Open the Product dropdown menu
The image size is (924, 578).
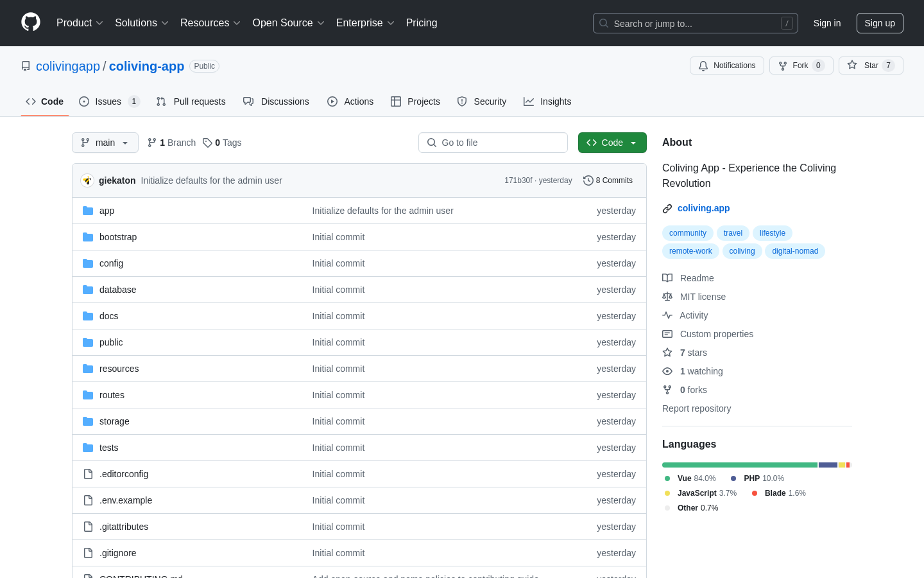click(x=80, y=22)
